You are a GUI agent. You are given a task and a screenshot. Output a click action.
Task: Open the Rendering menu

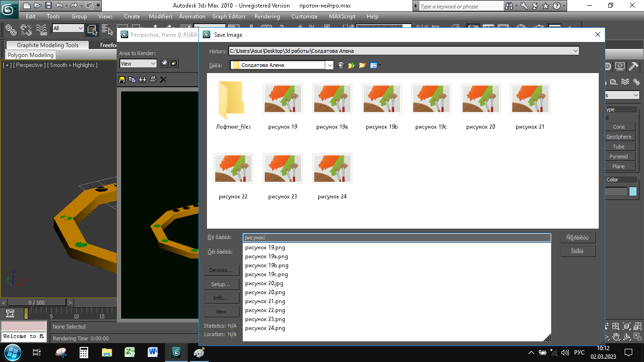pos(267,16)
